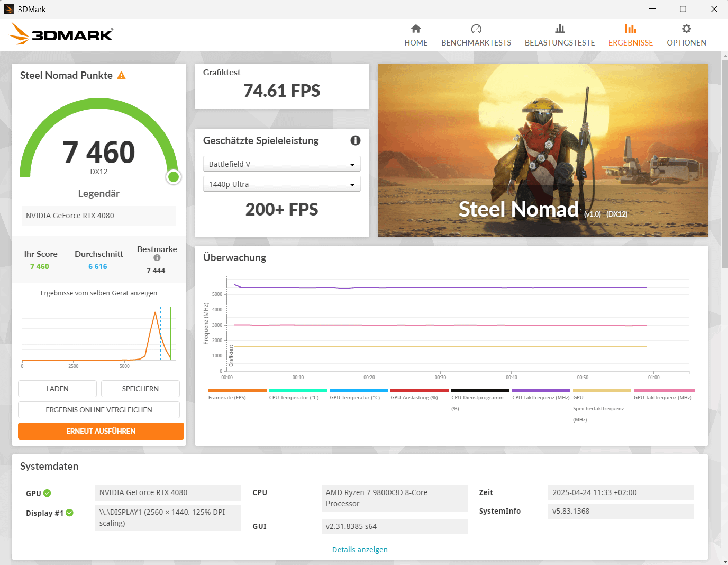
Task: Click the scrollbar up arrow
Action: pos(725,55)
